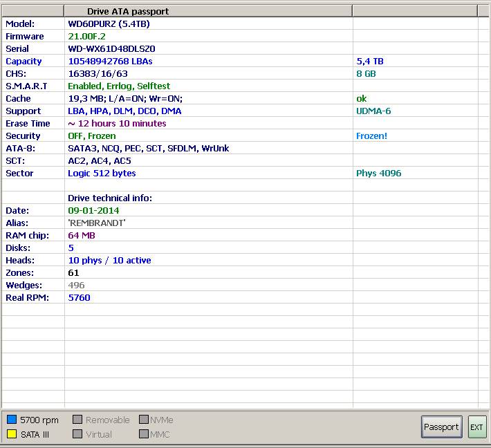This screenshot has width=491, height=448.
Task: Click the 5,4 TB capacity cell
Action: pyautogui.click(x=370, y=62)
